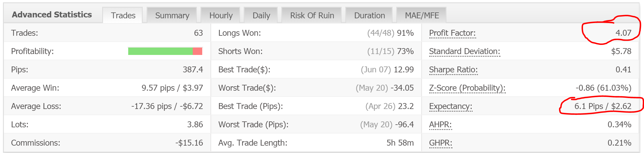The image size is (644, 153).
Task: Switch to the Duration tab
Action: (x=370, y=15)
